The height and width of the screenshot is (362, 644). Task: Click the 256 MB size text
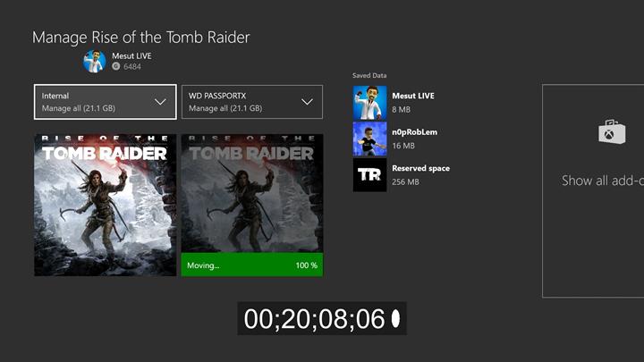point(405,181)
